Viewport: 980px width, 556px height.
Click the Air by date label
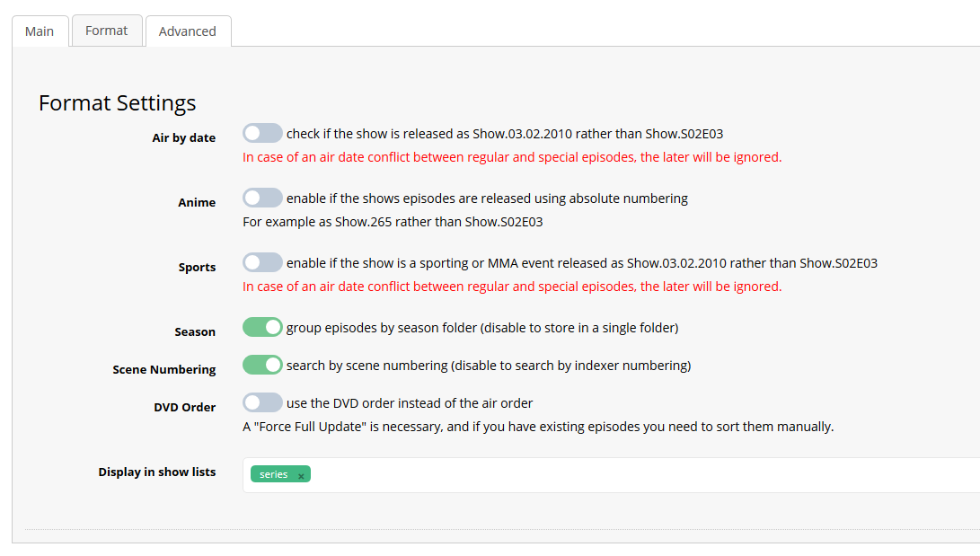(183, 137)
